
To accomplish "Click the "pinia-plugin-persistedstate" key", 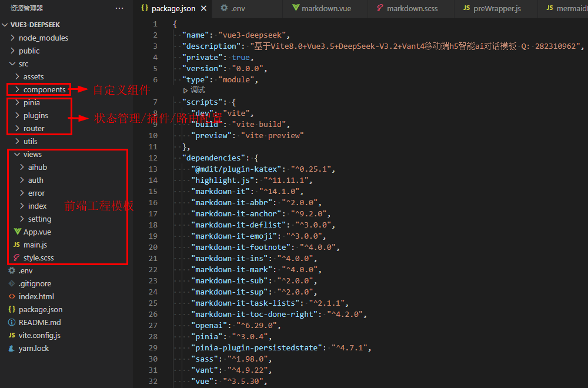I will point(256,348).
